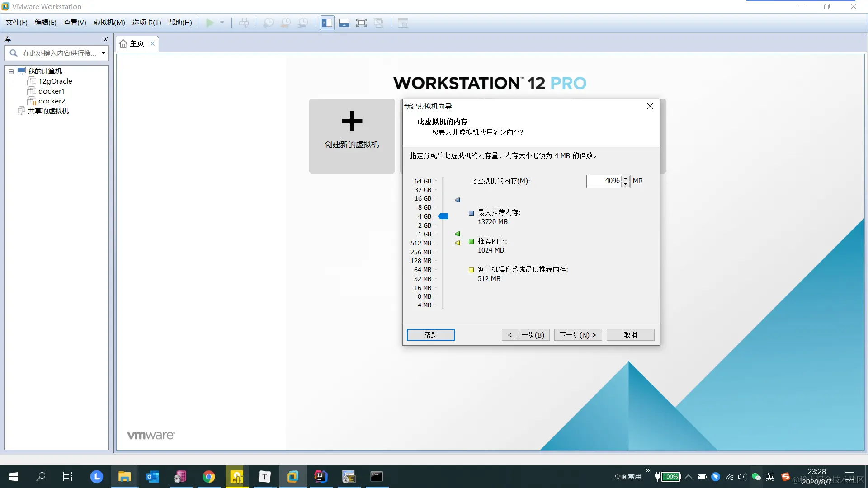Click the memory MB input field
This screenshot has height=488, width=868.
click(x=604, y=181)
